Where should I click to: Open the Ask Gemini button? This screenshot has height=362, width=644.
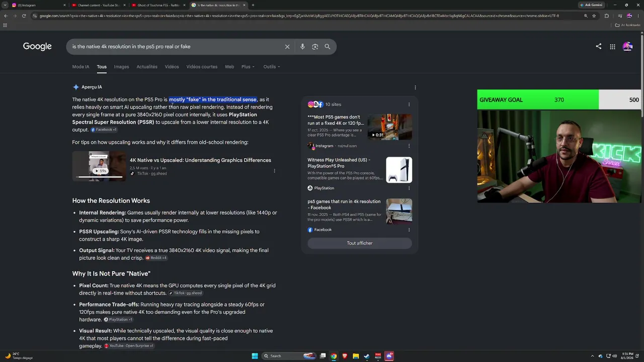click(591, 5)
